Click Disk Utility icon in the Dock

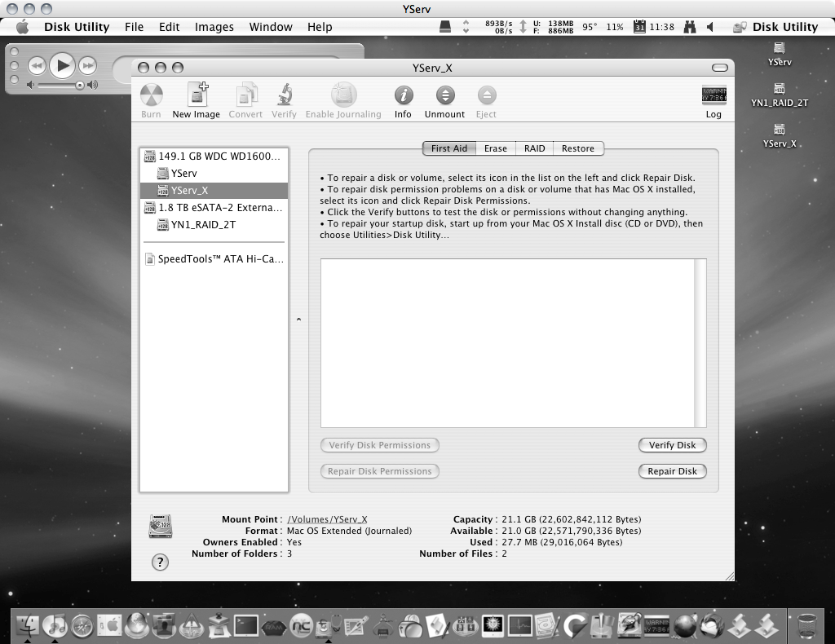click(329, 626)
